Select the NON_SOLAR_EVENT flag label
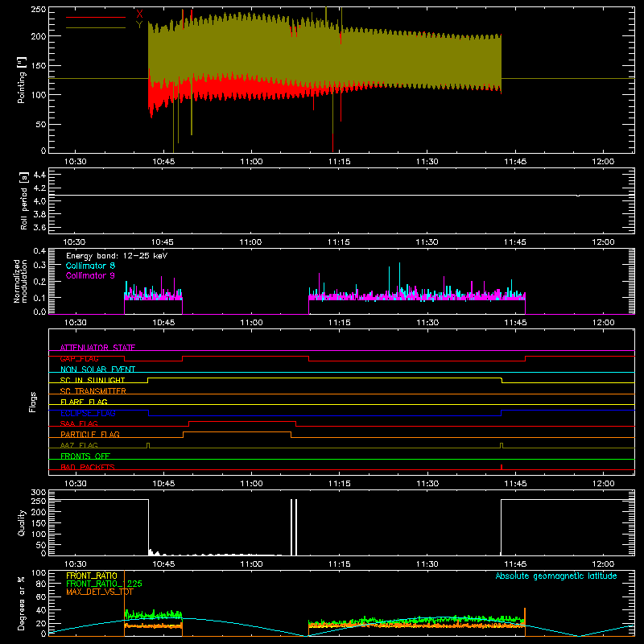644x644 pixels. (x=97, y=369)
